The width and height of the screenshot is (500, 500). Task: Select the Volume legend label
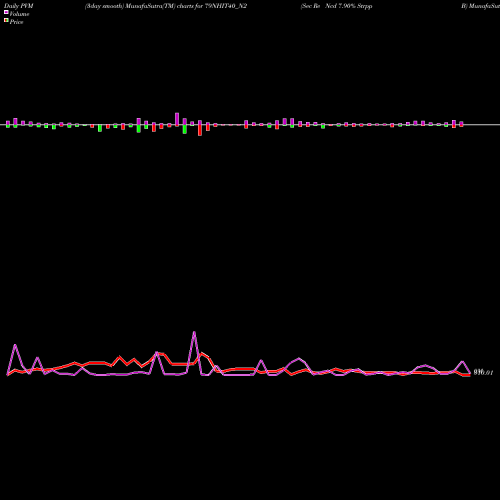click(x=19, y=14)
